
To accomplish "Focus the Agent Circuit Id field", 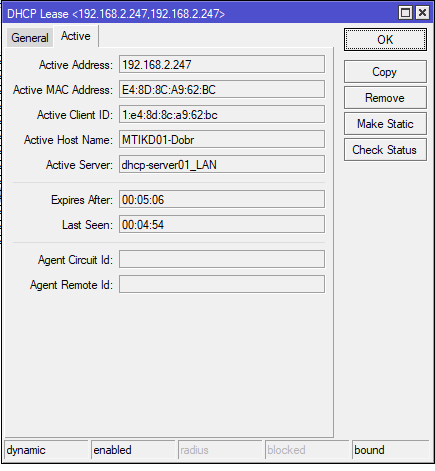I will (x=222, y=259).
